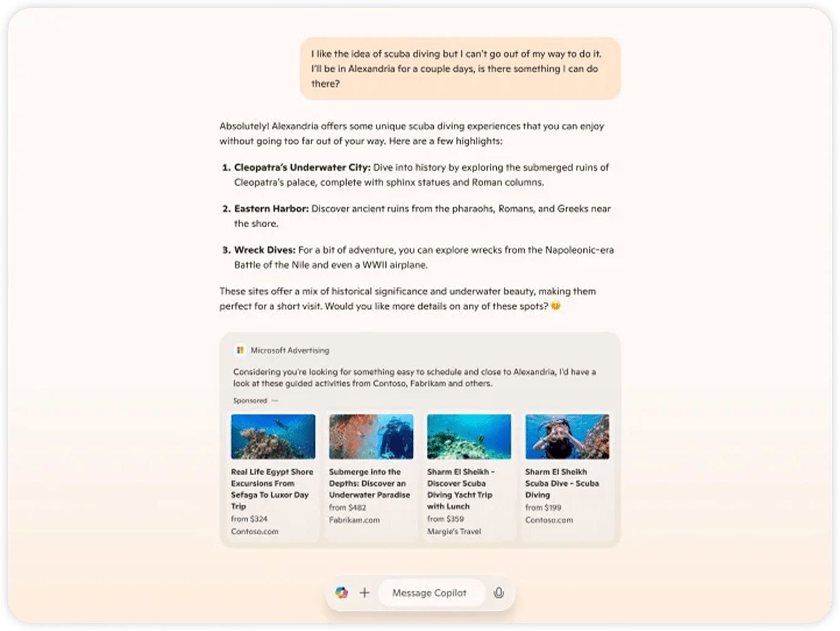Click Contoso.com under the $324 excursion
This screenshot has width=840, height=631.
click(x=254, y=532)
